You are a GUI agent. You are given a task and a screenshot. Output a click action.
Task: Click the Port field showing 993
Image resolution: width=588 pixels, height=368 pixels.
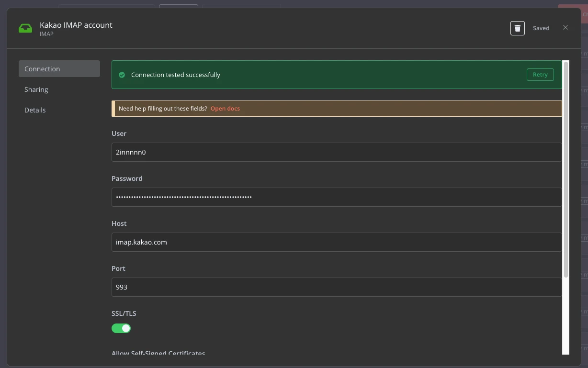[336, 287]
